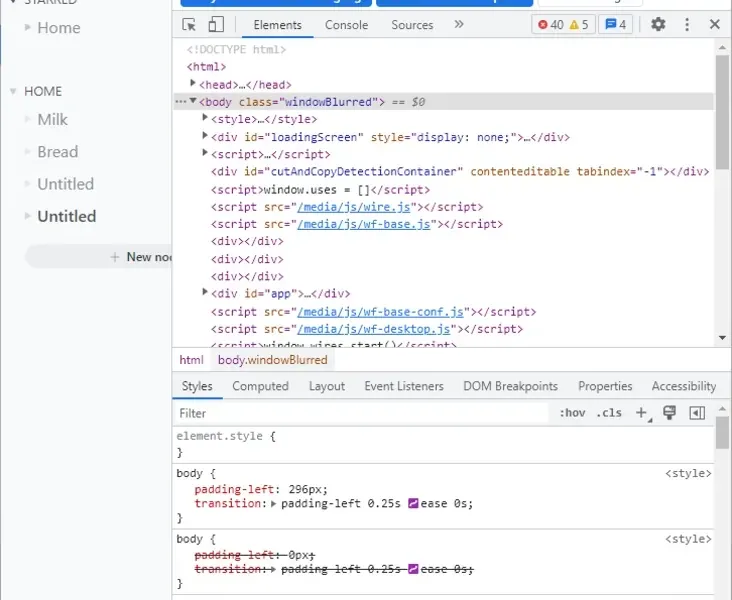Activate the inspect element picker icon

click(x=189, y=24)
